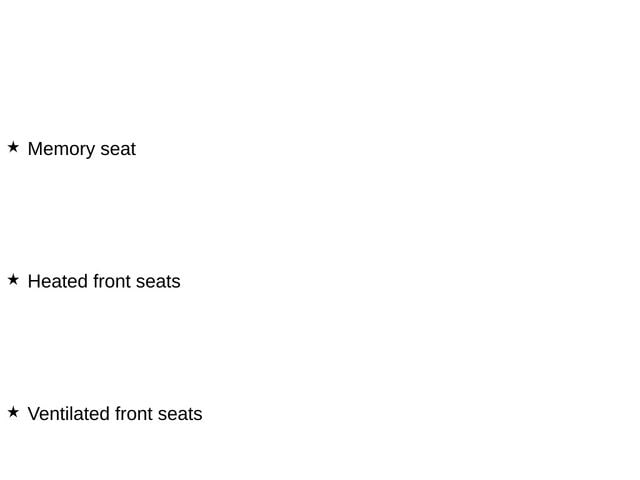Select the star bullet before Ventilated front seats

13,412
